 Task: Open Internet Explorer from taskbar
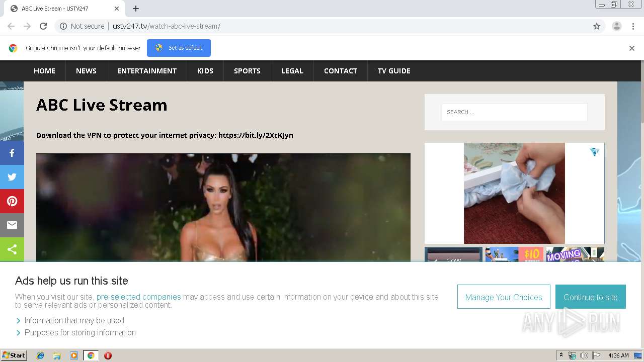coord(40,355)
